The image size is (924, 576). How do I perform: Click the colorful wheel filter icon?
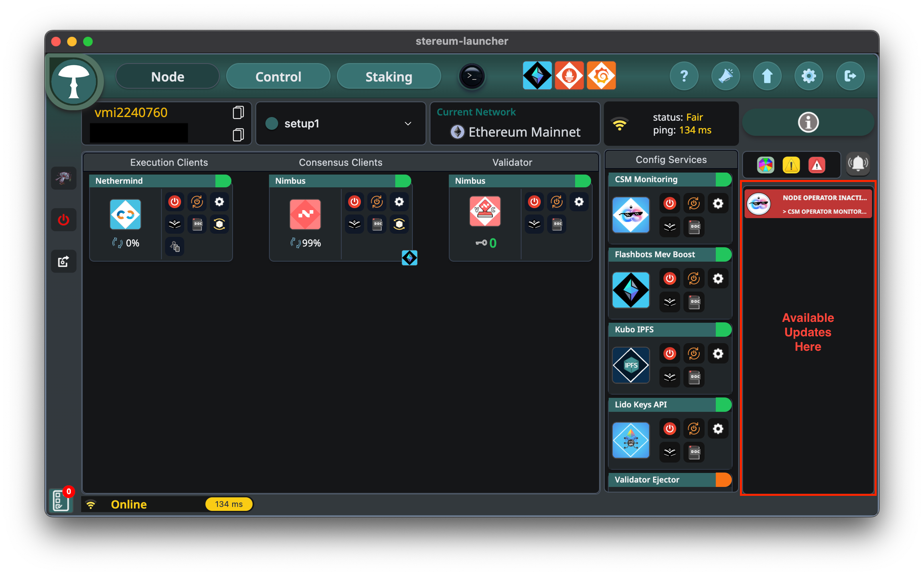tap(766, 165)
